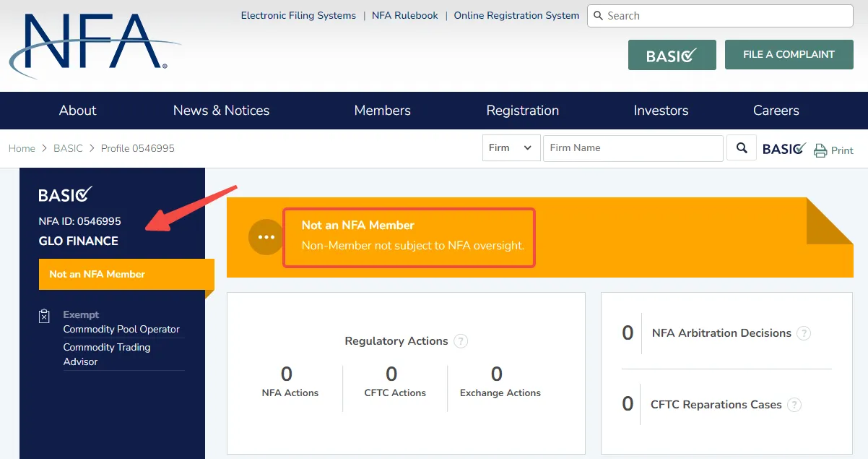868x459 pixels.
Task: Open the Firm search type dropdown
Action: click(511, 148)
